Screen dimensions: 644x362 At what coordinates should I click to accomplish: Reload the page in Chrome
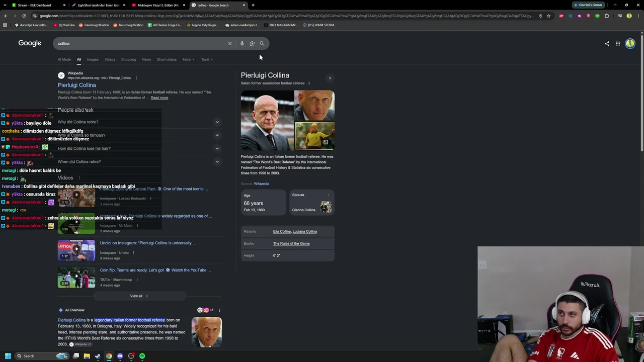point(24,16)
